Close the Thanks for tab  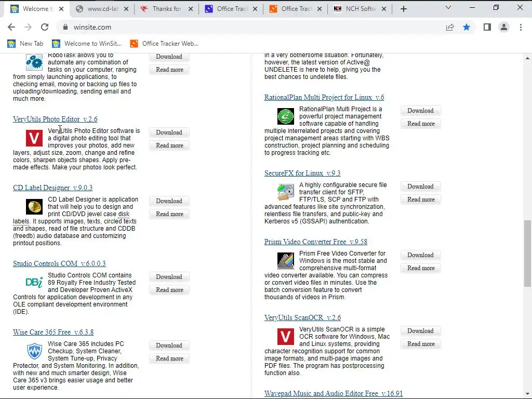click(191, 9)
